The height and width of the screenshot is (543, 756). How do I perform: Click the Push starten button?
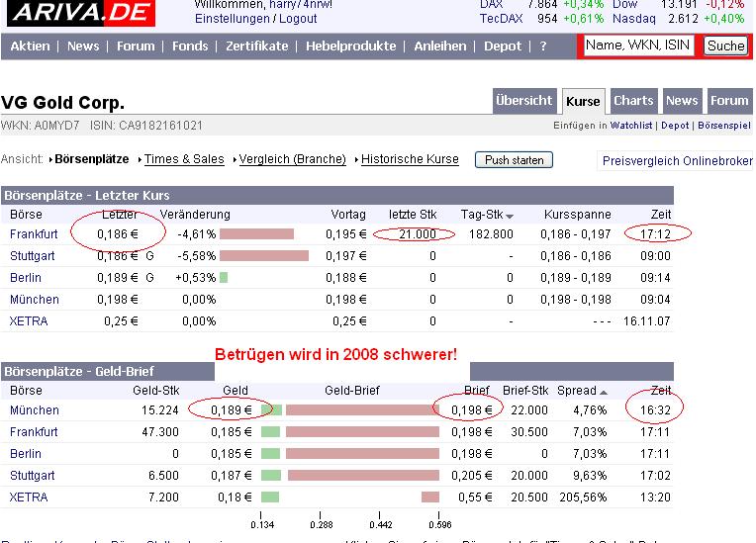[x=514, y=160]
